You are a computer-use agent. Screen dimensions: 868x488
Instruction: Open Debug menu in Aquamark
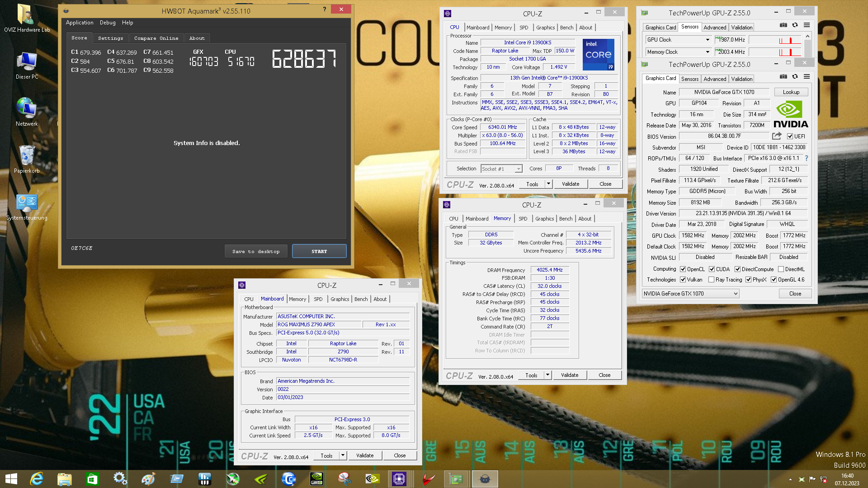tap(108, 23)
